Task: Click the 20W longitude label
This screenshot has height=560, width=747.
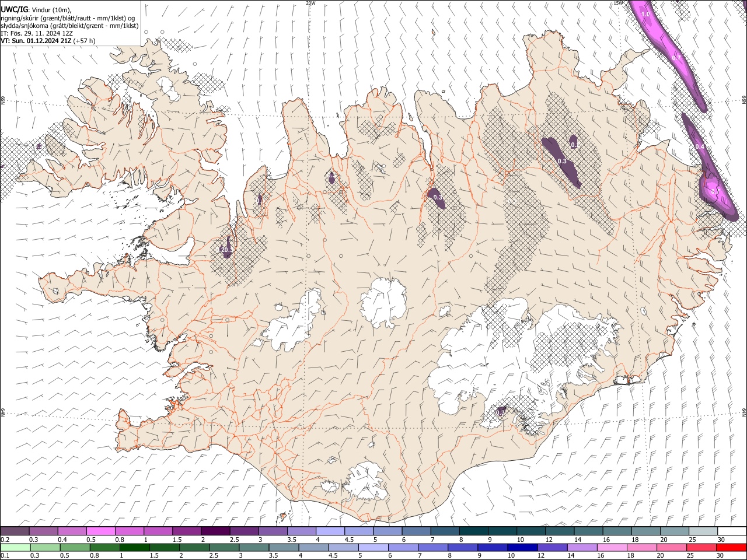Action: coord(310,3)
